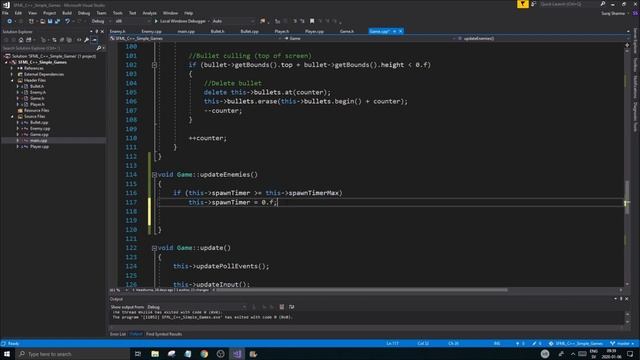Viewport: 640px width, 360px height.
Task: Click the master branch status bar item
Action: pyautogui.click(x=622, y=344)
